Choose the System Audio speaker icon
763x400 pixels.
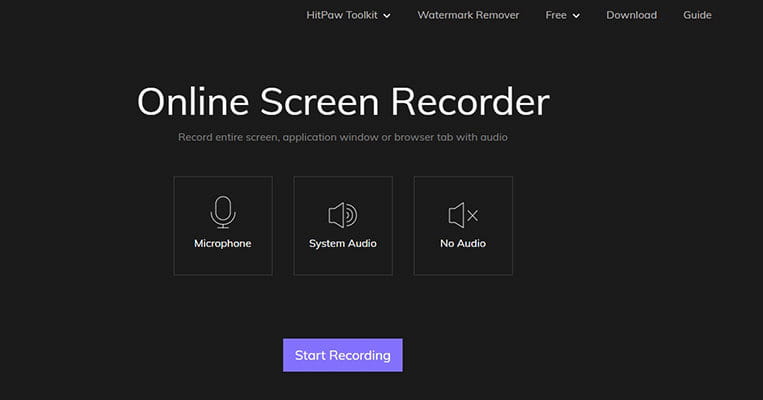point(343,215)
